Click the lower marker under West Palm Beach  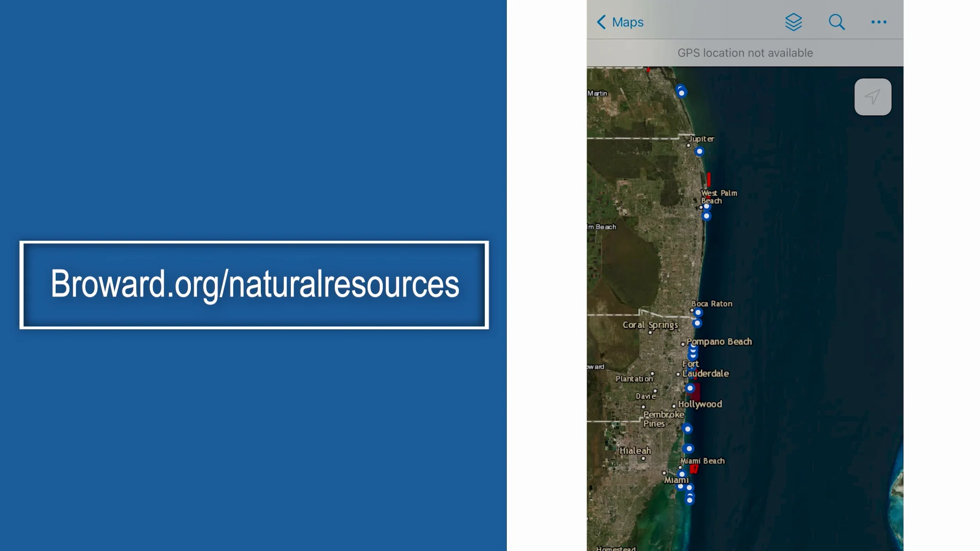pos(706,216)
